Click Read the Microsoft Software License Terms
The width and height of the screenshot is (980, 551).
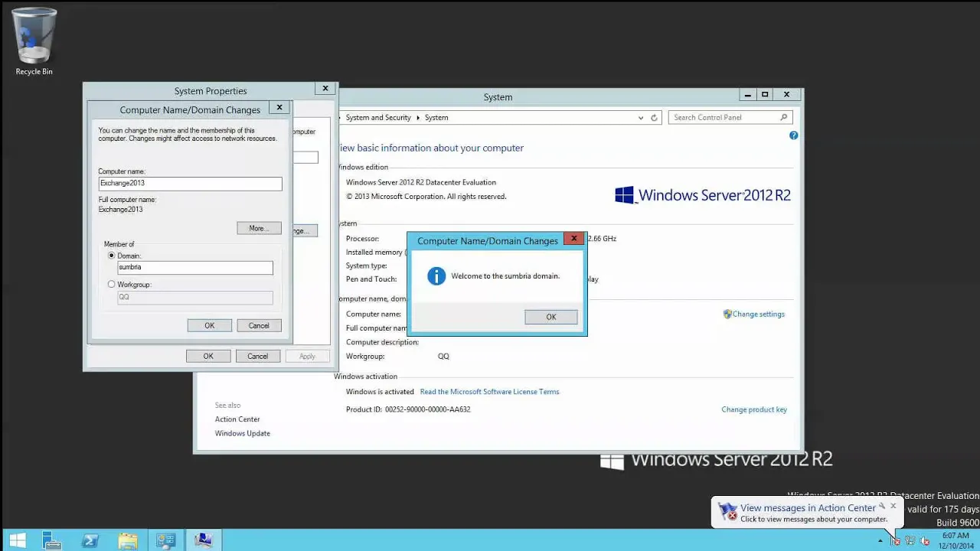[489, 392]
